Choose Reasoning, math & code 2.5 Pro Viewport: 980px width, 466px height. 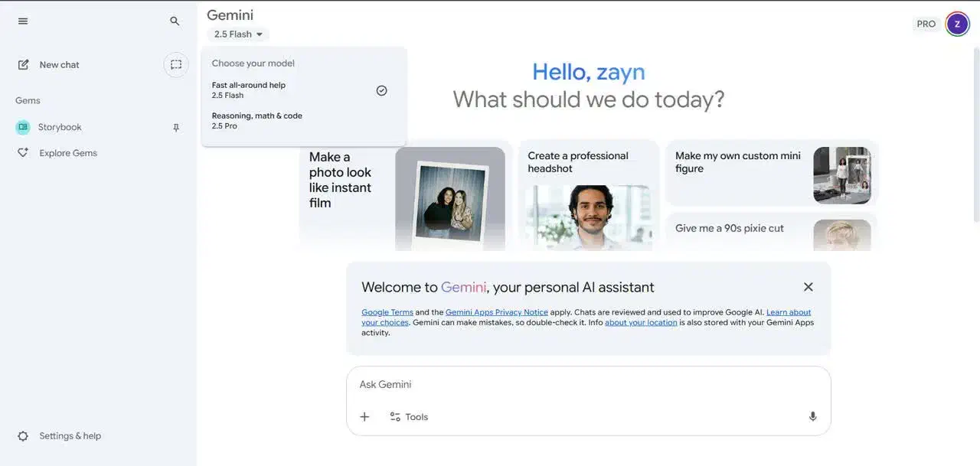(303, 121)
